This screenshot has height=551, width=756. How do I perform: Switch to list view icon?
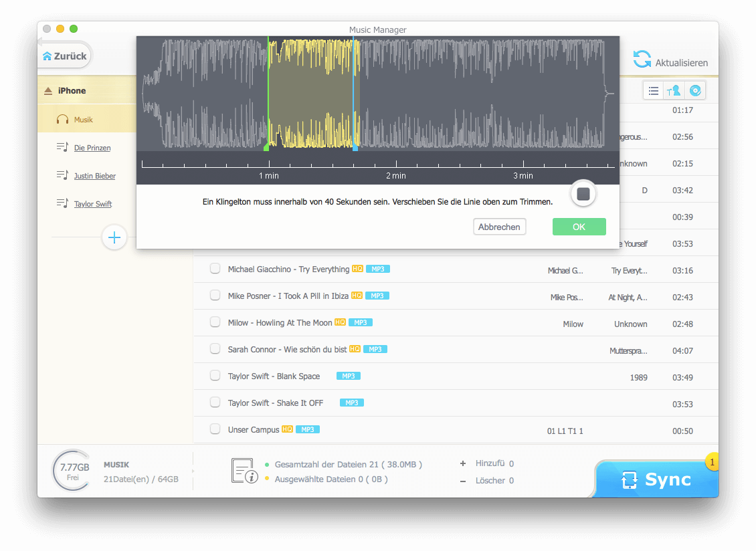click(654, 91)
